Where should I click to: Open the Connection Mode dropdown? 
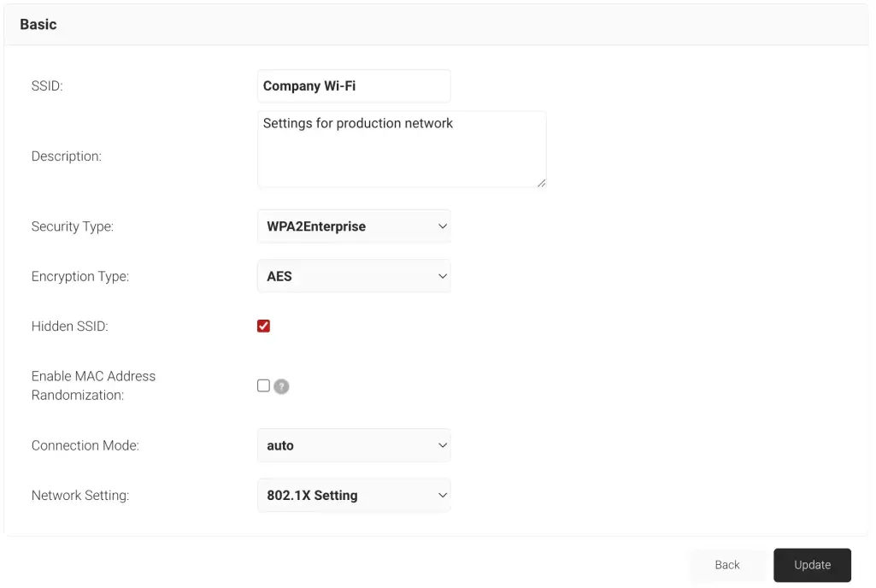[353, 445]
